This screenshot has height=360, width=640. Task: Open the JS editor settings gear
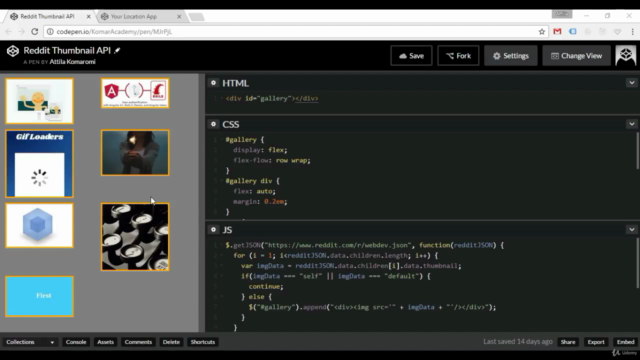tap(213, 230)
